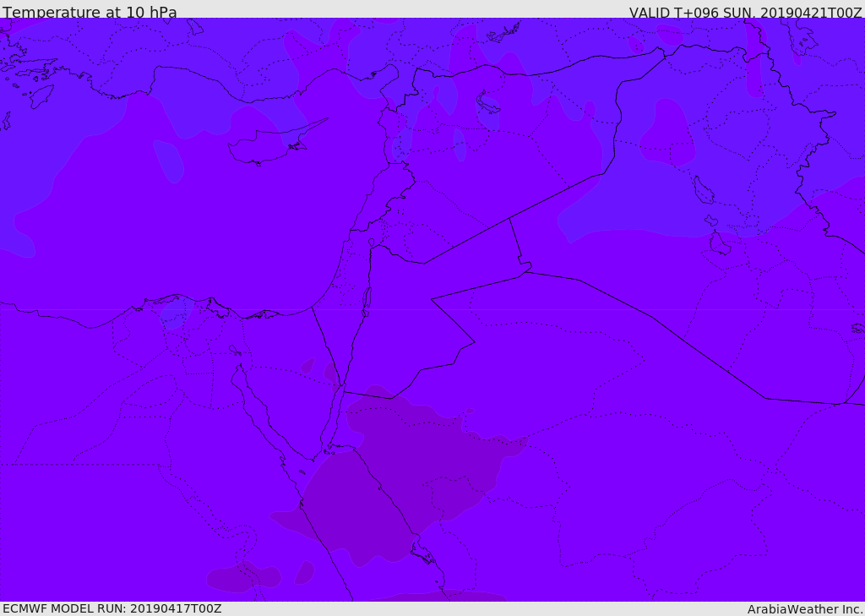Click the Dead Sea outline

coord(367,302)
